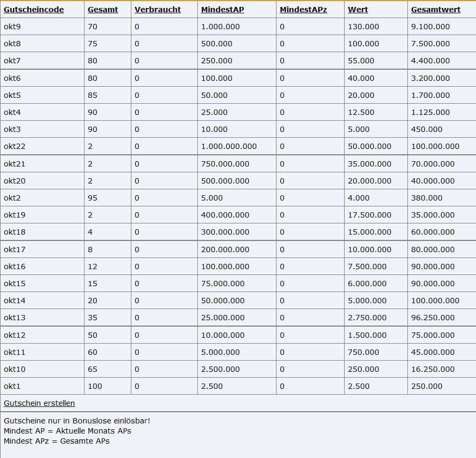The height and width of the screenshot is (458, 476).
Task: Sort table by Gesamt header
Action: point(103,10)
